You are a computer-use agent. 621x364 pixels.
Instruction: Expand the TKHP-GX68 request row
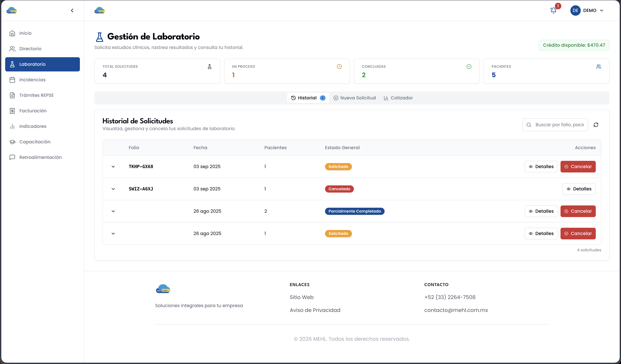[113, 167]
